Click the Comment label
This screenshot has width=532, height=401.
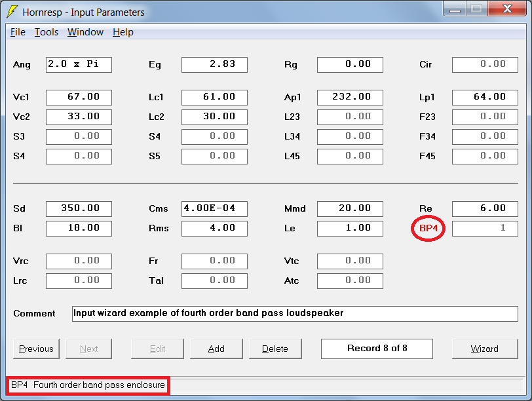click(x=34, y=313)
